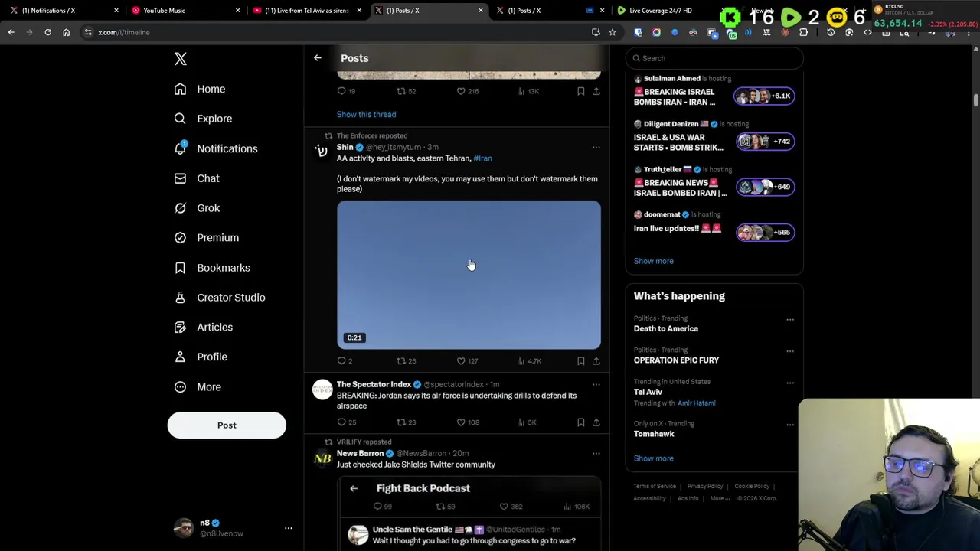Like Shin's post with 127 likes

coord(467,360)
